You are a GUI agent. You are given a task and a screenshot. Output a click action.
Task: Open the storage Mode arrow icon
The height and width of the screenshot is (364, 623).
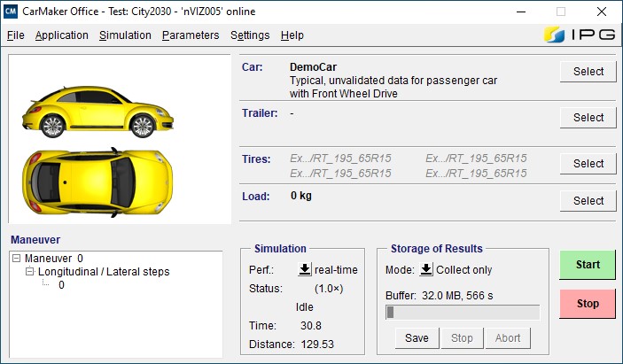click(426, 269)
